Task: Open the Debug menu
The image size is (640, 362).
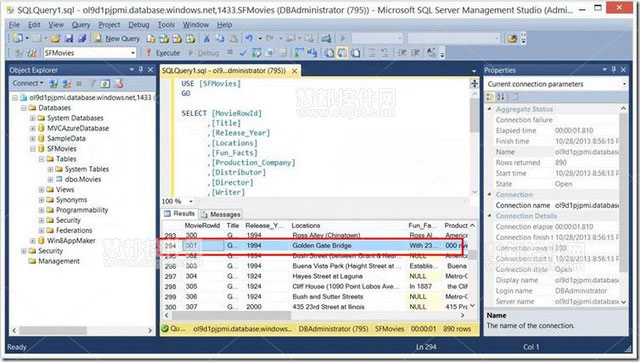Action: tap(139, 25)
